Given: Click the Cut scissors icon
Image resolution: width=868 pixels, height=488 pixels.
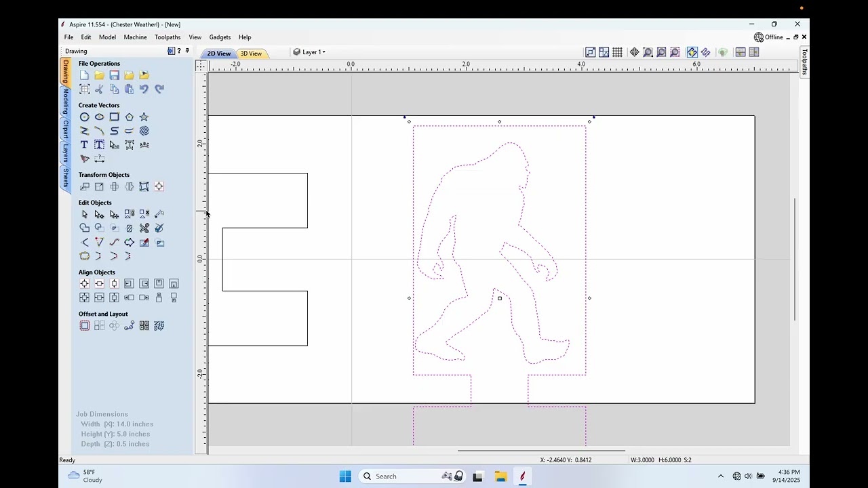Looking at the screenshot, I should [99, 89].
